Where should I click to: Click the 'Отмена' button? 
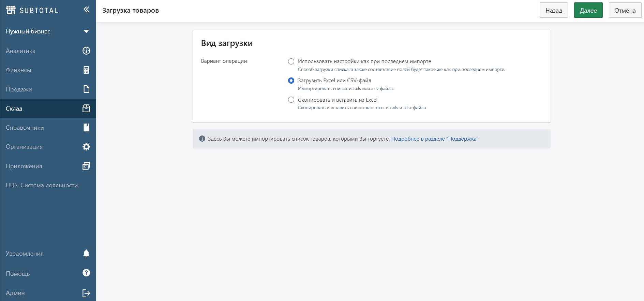625,10
